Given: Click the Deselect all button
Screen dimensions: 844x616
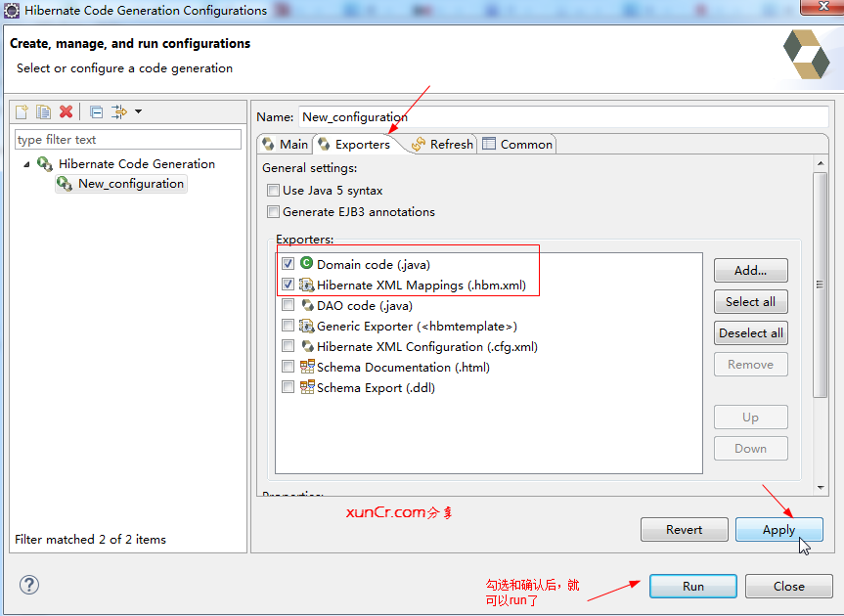Looking at the screenshot, I should (x=751, y=333).
